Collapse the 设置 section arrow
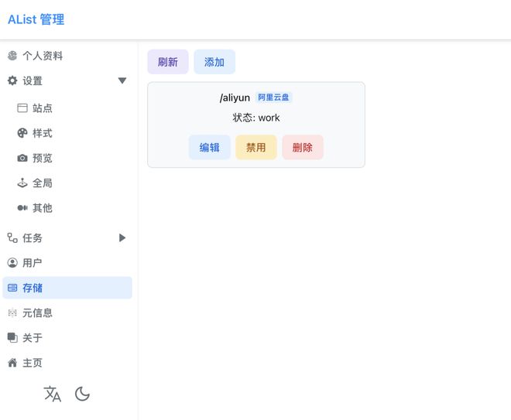This screenshot has height=420, width=511. (x=122, y=80)
